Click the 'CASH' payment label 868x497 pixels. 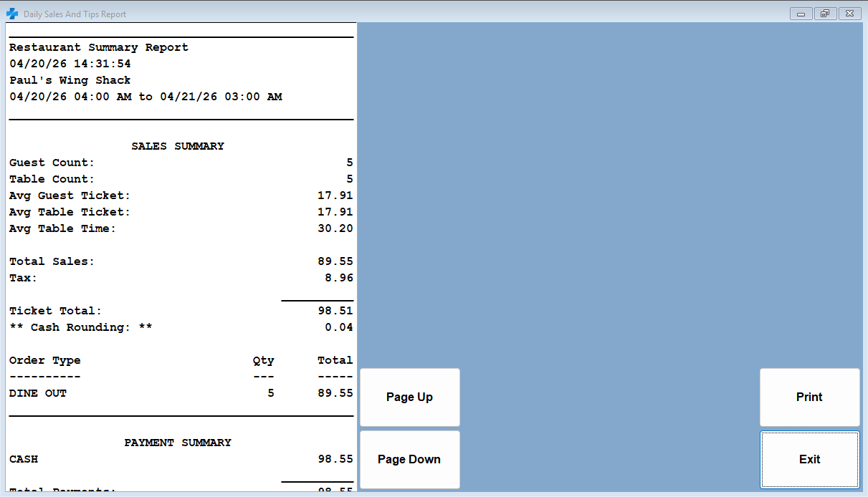[x=24, y=459]
